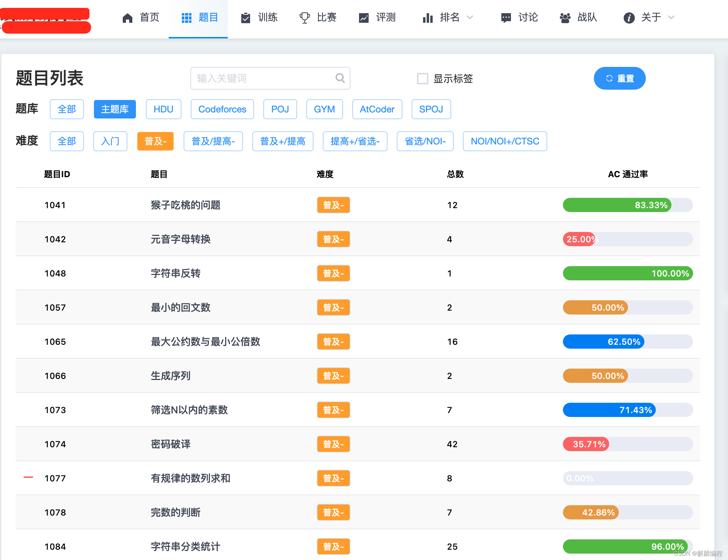Click the 训练 clipboard icon

[x=246, y=17]
